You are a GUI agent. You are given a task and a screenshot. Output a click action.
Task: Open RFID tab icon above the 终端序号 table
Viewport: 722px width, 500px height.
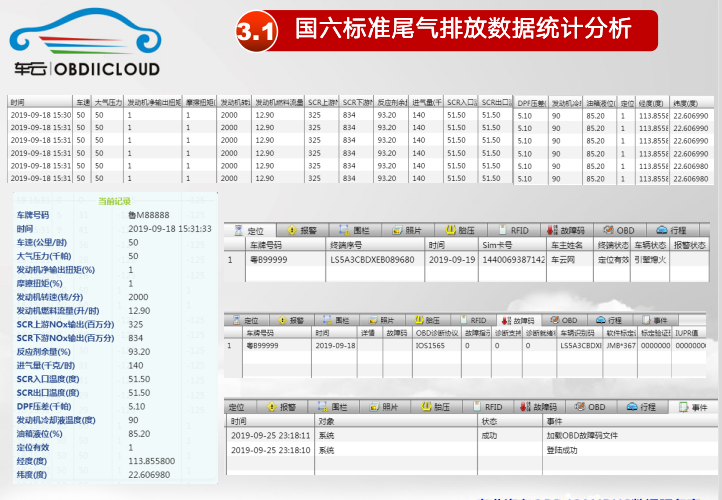(503, 230)
